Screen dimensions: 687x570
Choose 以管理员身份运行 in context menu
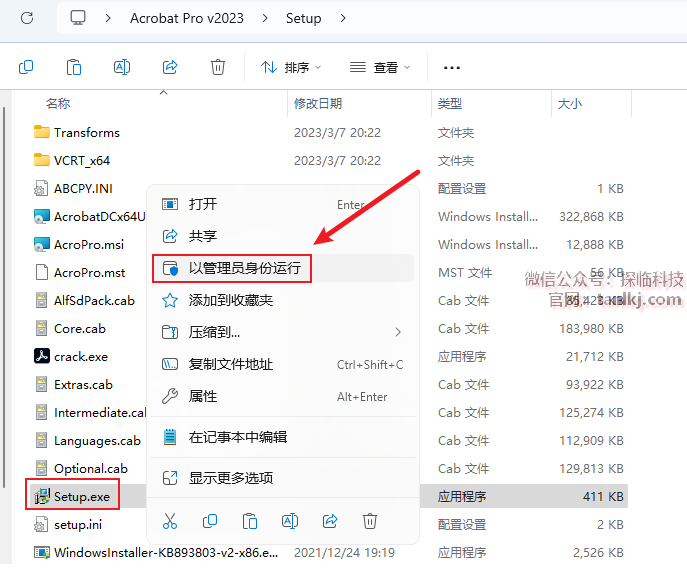coord(283,268)
